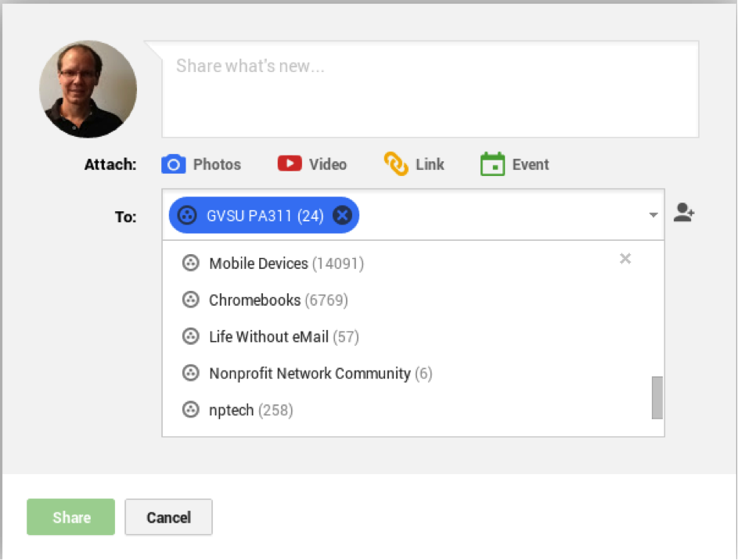738x560 pixels.
Task: Select Mobile Devices community
Action: coord(258,264)
